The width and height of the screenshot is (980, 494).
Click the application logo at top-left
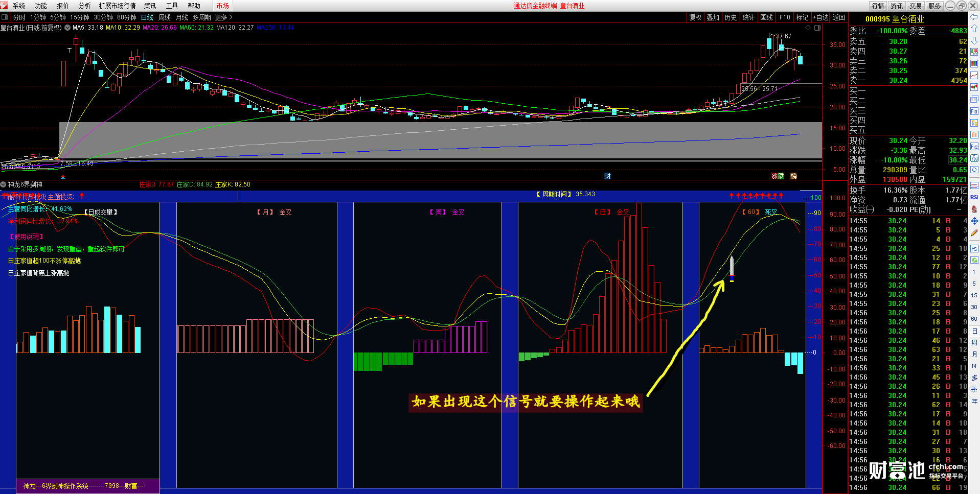point(4,6)
